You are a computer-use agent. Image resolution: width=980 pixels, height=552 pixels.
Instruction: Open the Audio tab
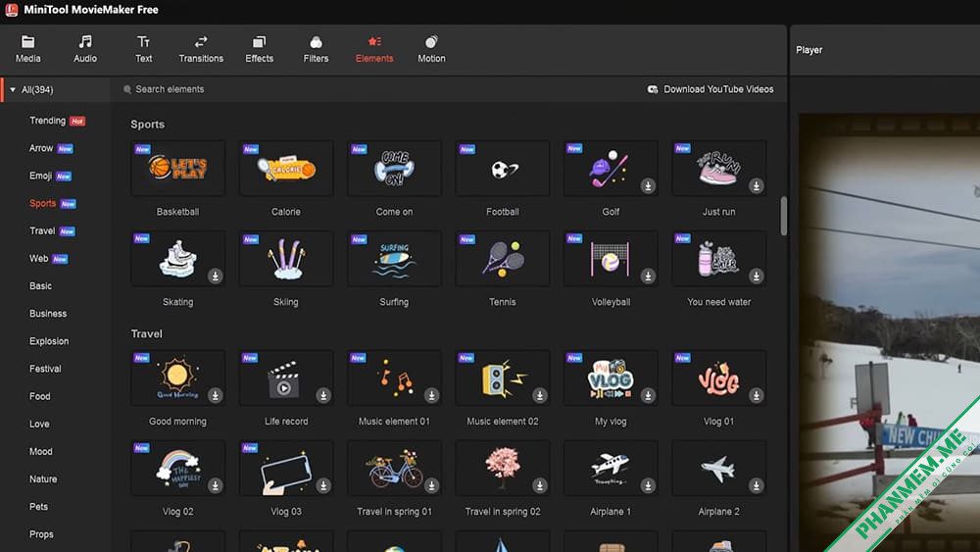[x=85, y=49]
